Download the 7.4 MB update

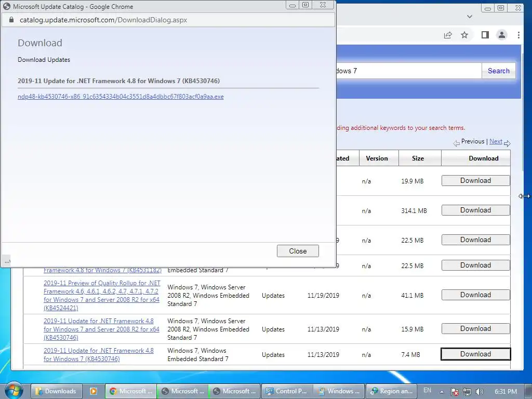coord(475,354)
